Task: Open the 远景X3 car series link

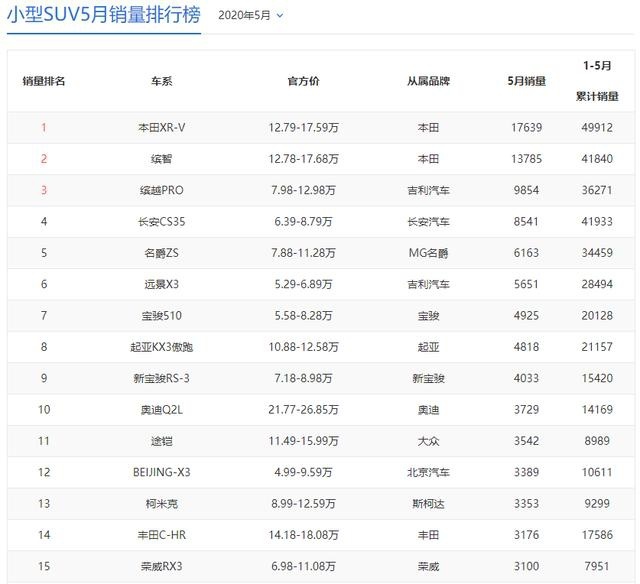Action: click(x=162, y=284)
